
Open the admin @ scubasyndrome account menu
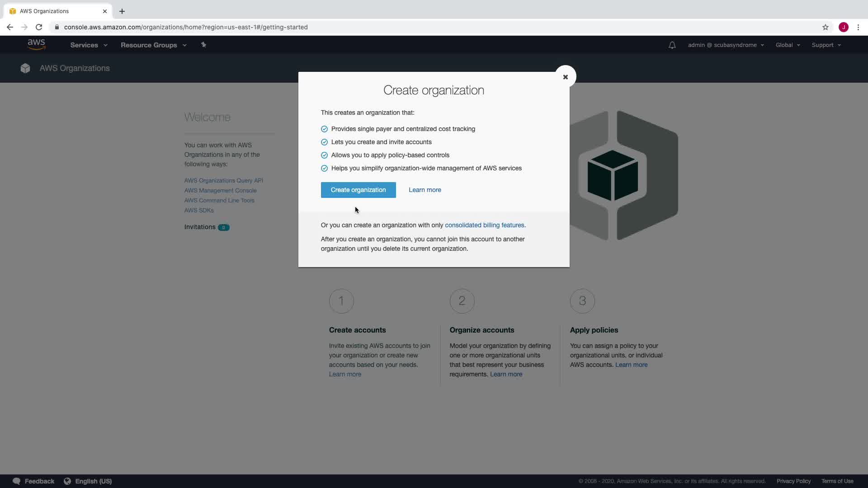[x=726, y=45]
